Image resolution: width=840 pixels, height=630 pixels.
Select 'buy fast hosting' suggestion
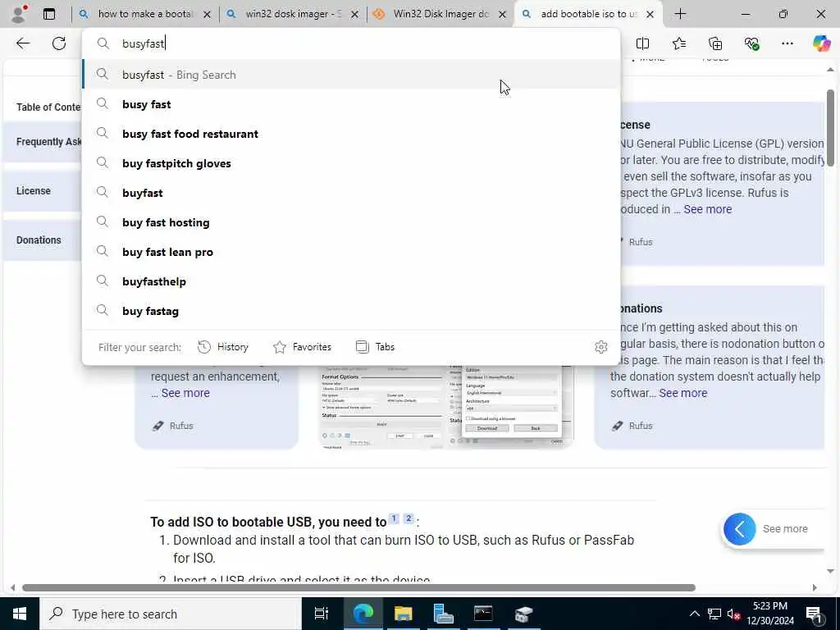pos(351,222)
